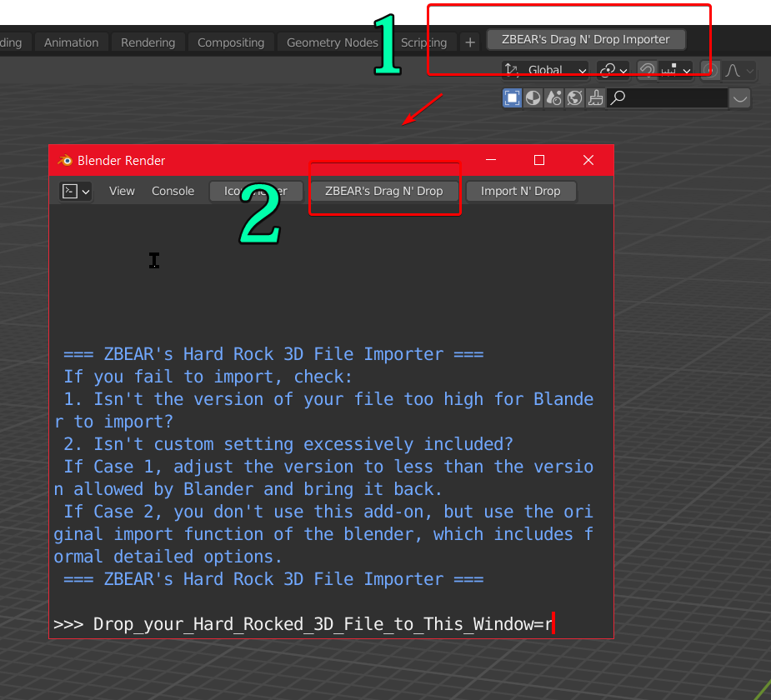The width and height of the screenshot is (771, 700).
Task: Maximize the Blender Render window
Action: [539, 160]
